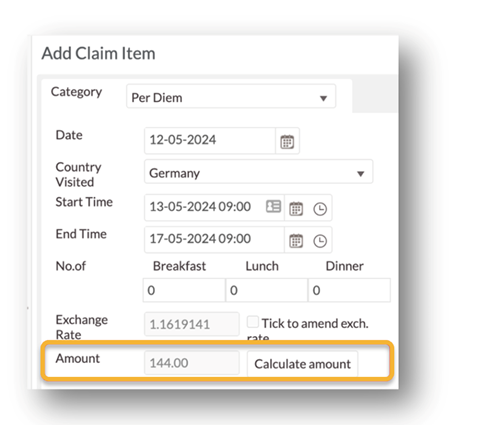Click the Calculate amount button
Screen dimensions: 493x425
coord(302,364)
